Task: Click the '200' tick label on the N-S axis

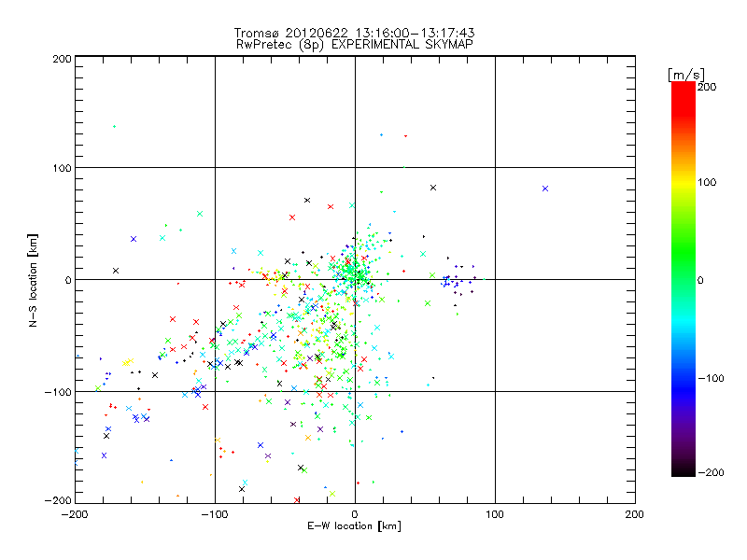Action: pos(62,59)
